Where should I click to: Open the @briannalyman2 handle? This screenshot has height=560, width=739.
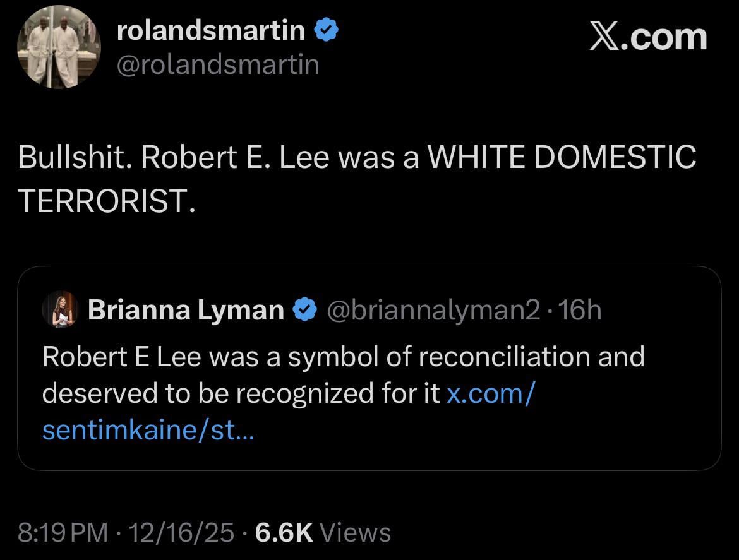432,310
